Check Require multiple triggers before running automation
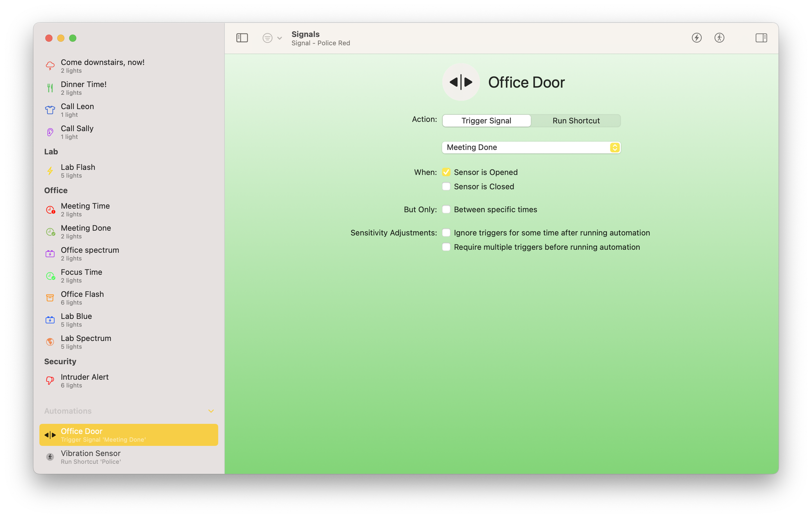Screen dimensions: 812x518 pyautogui.click(x=446, y=247)
